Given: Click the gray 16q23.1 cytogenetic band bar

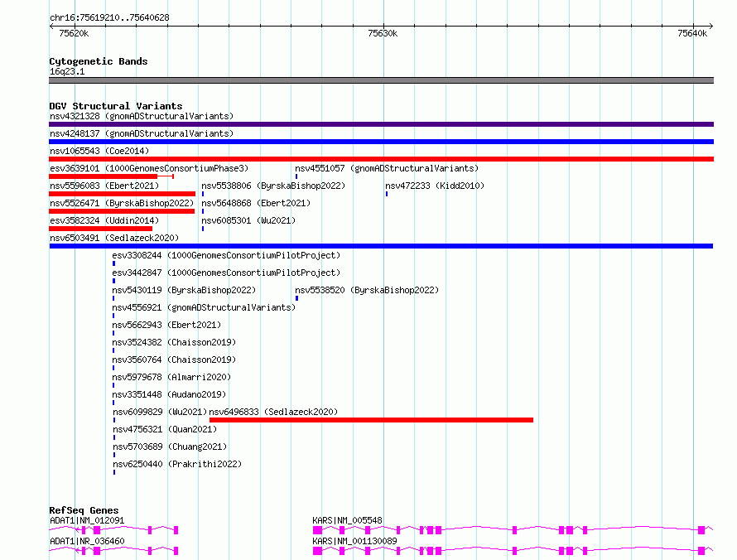Looking at the screenshot, I should click(381, 80).
